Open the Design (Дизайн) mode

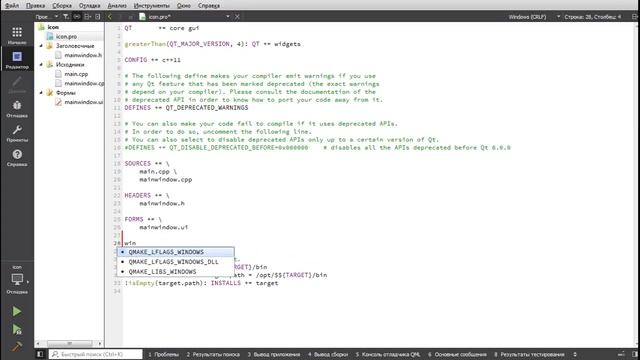[17, 84]
